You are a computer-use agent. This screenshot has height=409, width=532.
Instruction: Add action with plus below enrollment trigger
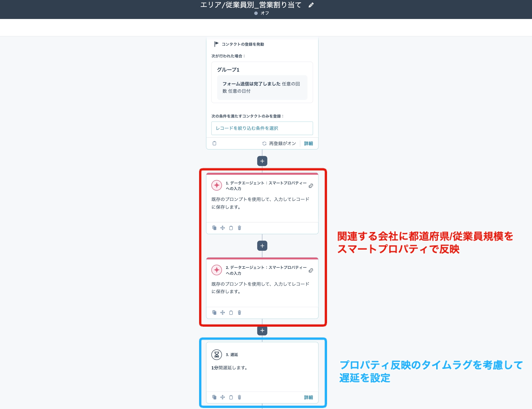tap(262, 161)
